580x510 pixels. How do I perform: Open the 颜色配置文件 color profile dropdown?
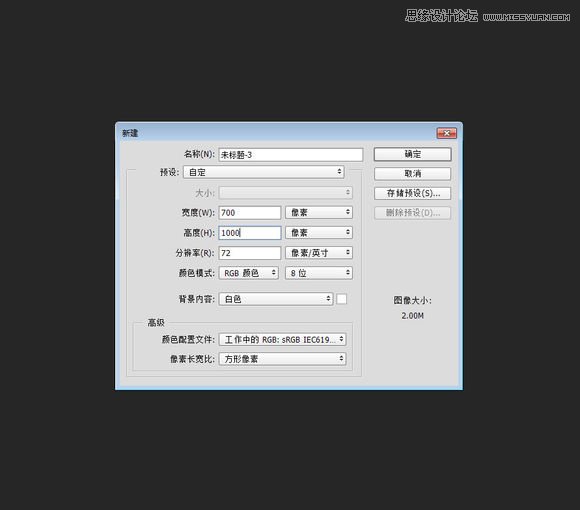(283, 339)
